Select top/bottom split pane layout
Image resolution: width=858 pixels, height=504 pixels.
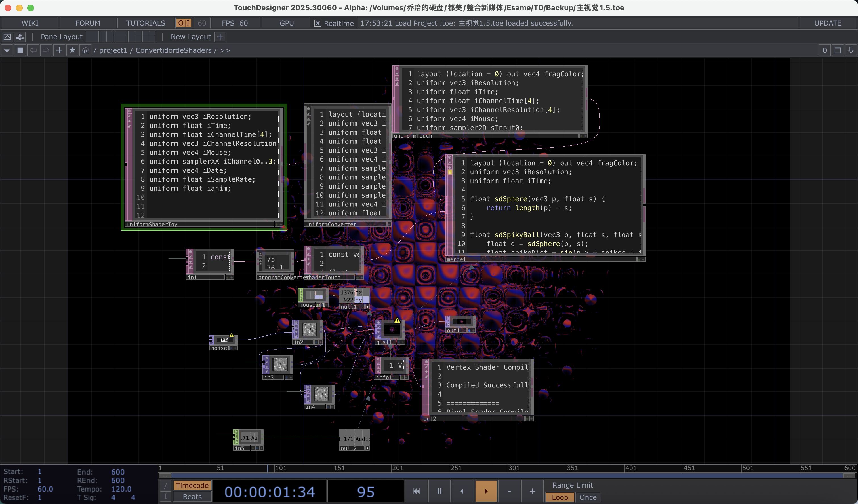[x=121, y=37]
